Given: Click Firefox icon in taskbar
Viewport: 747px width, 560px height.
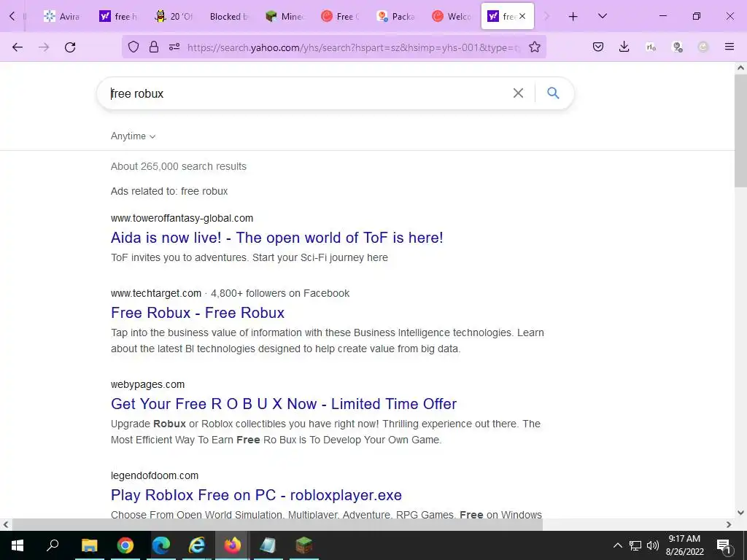Looking at the screenshot, I should [233, 545].
